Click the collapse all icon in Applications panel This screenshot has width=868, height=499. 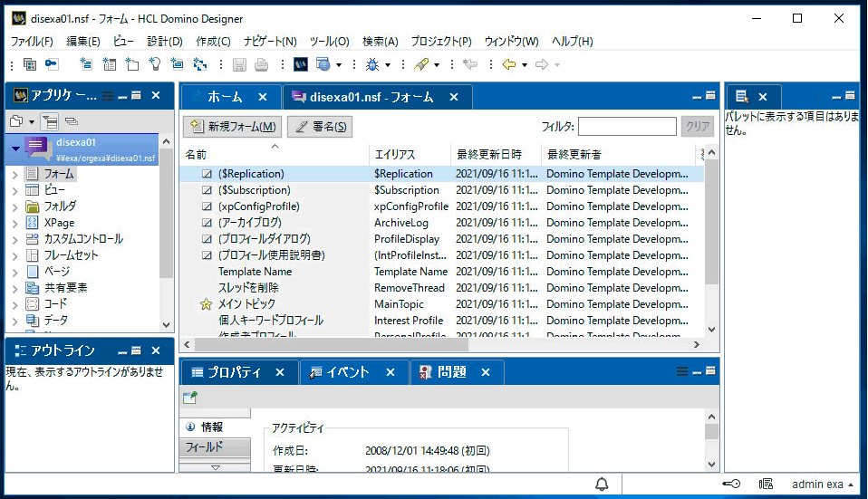coord(71,121)
